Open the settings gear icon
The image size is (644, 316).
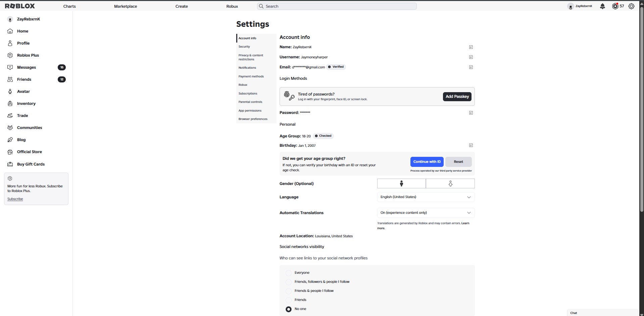pyautogui.click(x=631, y=6)
